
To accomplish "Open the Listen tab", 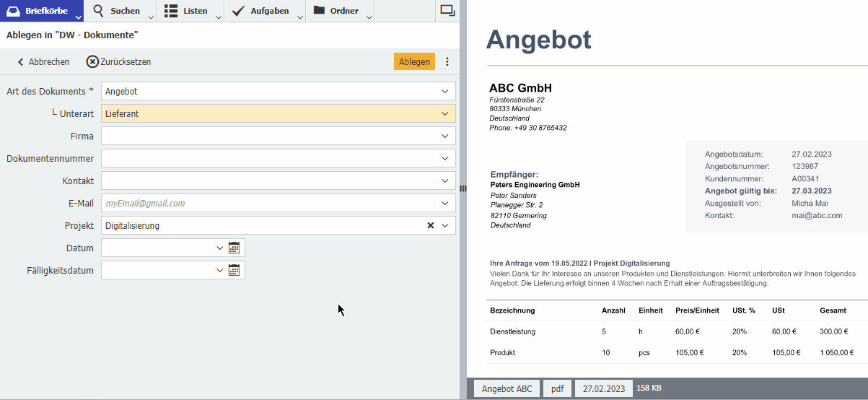I will click(x=186, y=11).
